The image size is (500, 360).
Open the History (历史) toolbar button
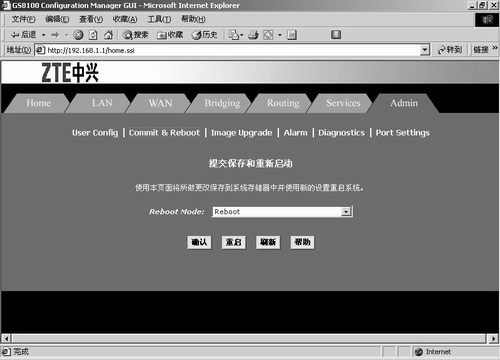(204, 35)
